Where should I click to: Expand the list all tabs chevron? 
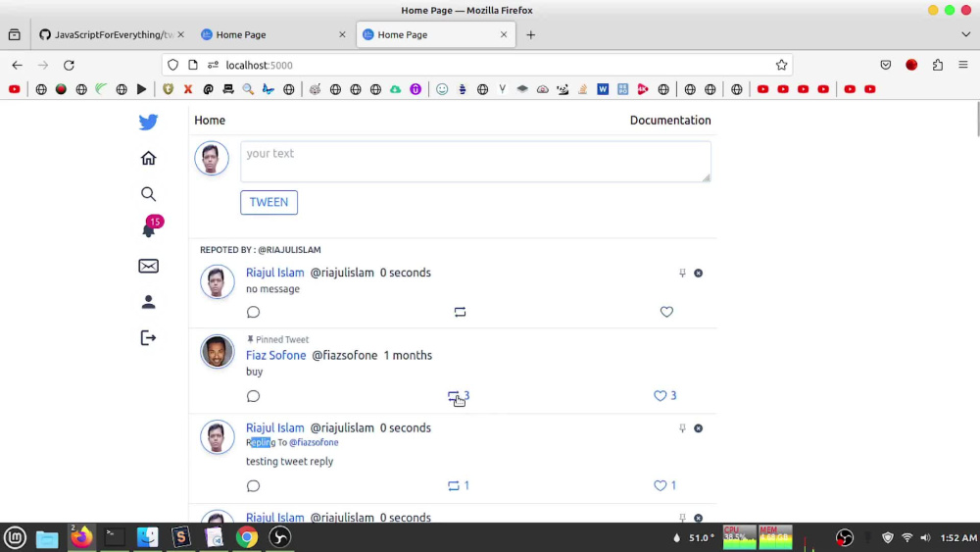click(x=965, y=35)
